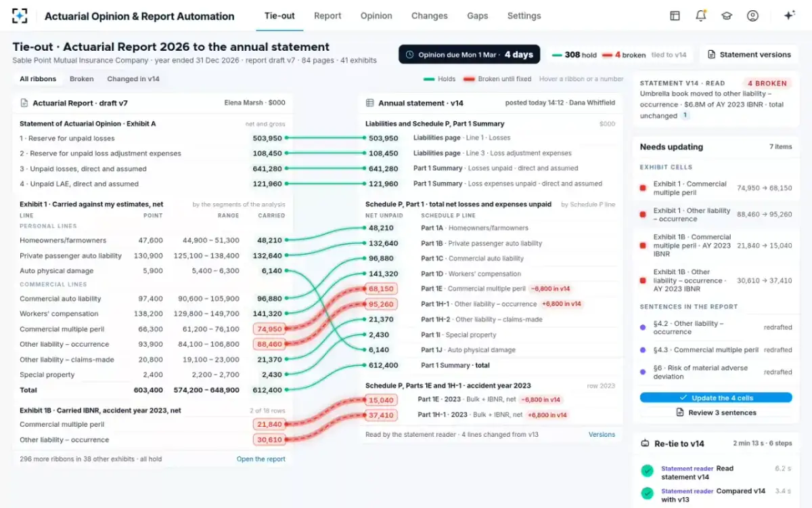Click the −6,800 in v14 tag on Part 1E Commercial multiple peril
Viewport: 812px width, 508px height.
point(550,289)
